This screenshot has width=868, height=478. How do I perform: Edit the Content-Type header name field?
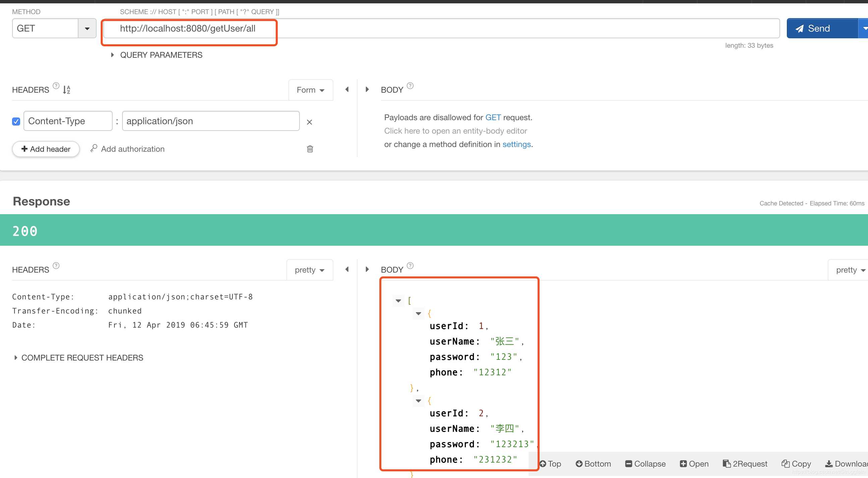[68, 121]
